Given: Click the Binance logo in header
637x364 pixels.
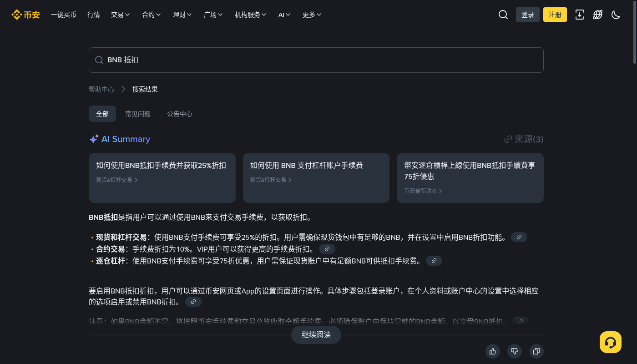Looking at the screenshot, I should 26,15.
